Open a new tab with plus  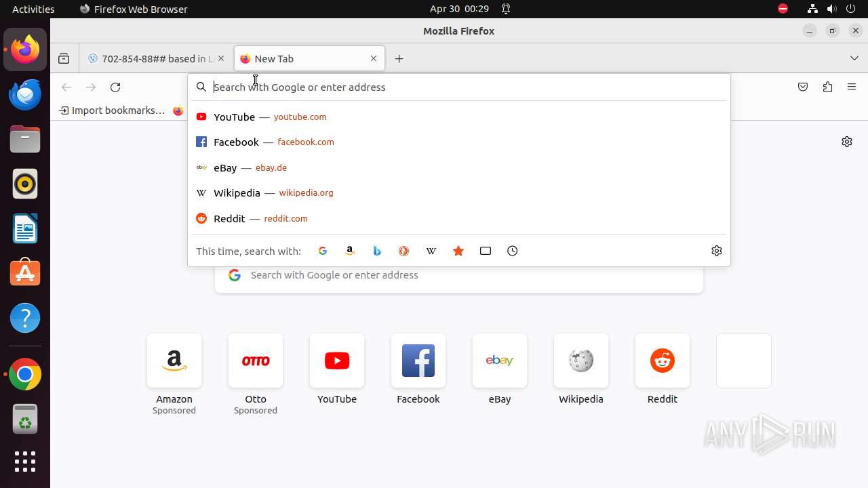click(x=399, y=59)
